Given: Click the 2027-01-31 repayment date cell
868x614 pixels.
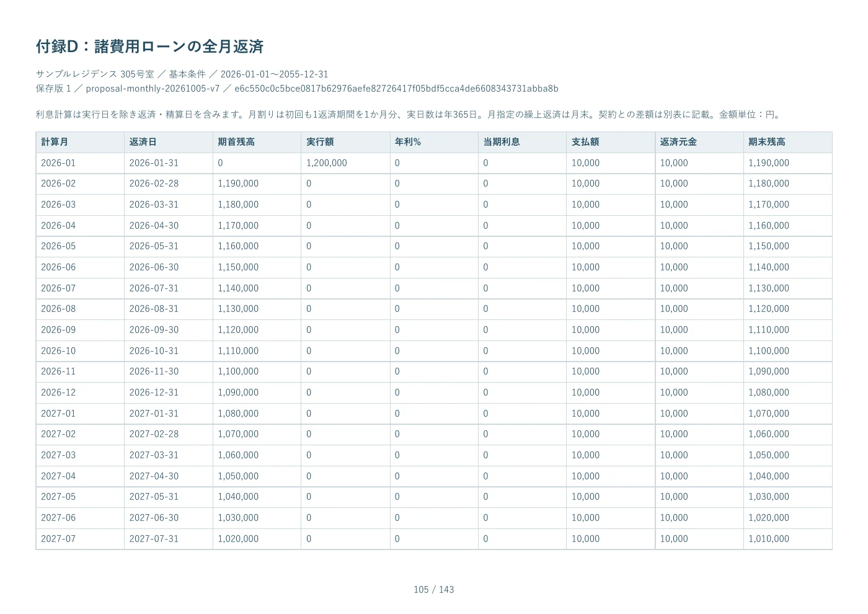Looking at the screenshot, I should pos(169,414).
